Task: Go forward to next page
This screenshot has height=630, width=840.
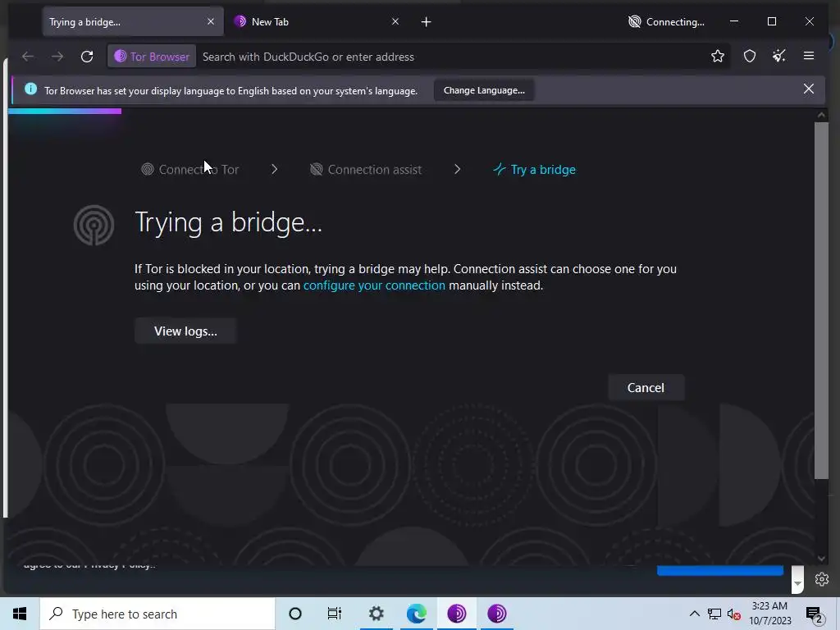Action: 57,57
